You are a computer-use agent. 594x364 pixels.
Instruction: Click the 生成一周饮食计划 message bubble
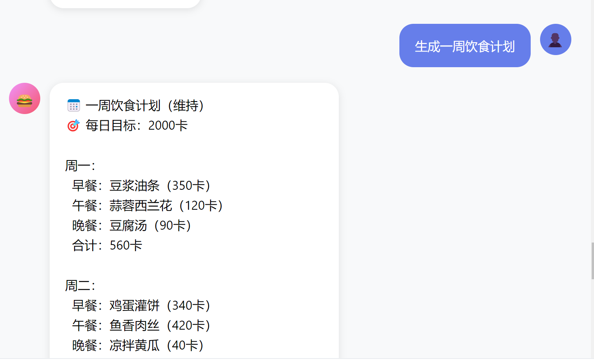click(x=465, y=45)
